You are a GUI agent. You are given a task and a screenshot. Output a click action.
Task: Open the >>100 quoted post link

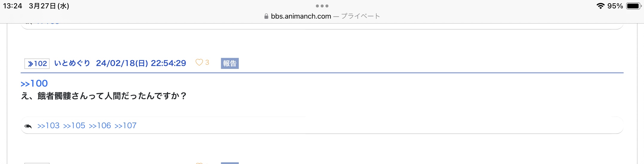[x=34, y=83]
